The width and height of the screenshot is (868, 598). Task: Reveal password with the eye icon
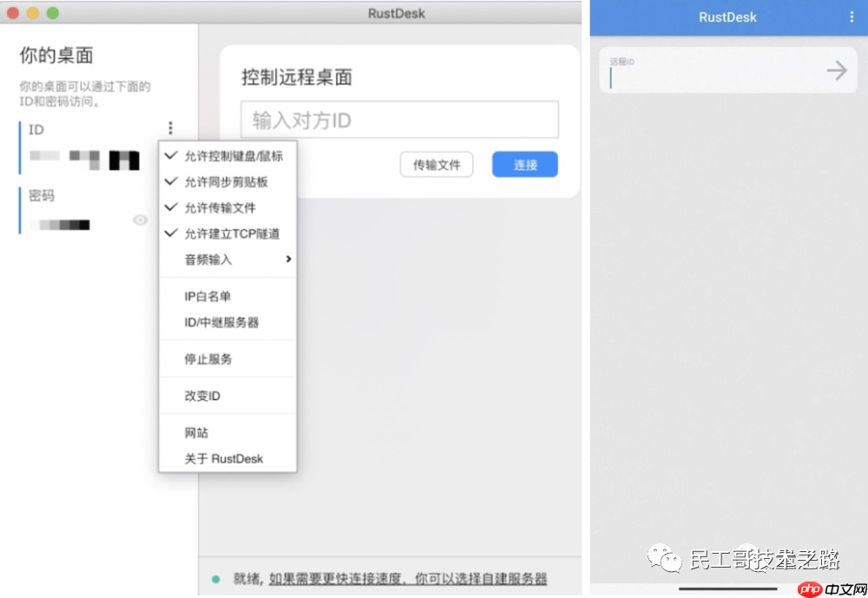(x=140, y=220)
